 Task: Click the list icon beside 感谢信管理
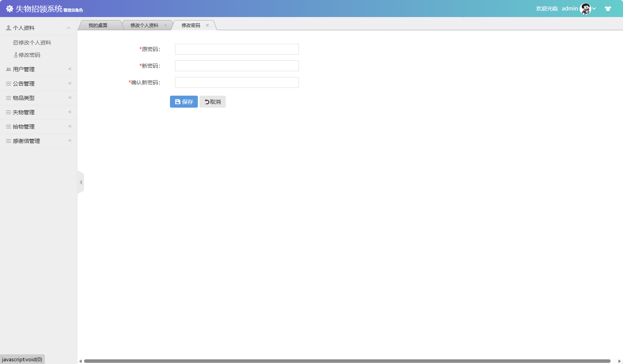click(x=9, y=141)
